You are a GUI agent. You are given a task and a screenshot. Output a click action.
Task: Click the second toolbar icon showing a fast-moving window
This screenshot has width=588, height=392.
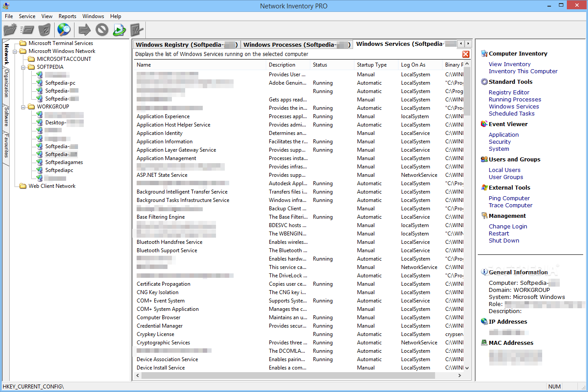27,30
